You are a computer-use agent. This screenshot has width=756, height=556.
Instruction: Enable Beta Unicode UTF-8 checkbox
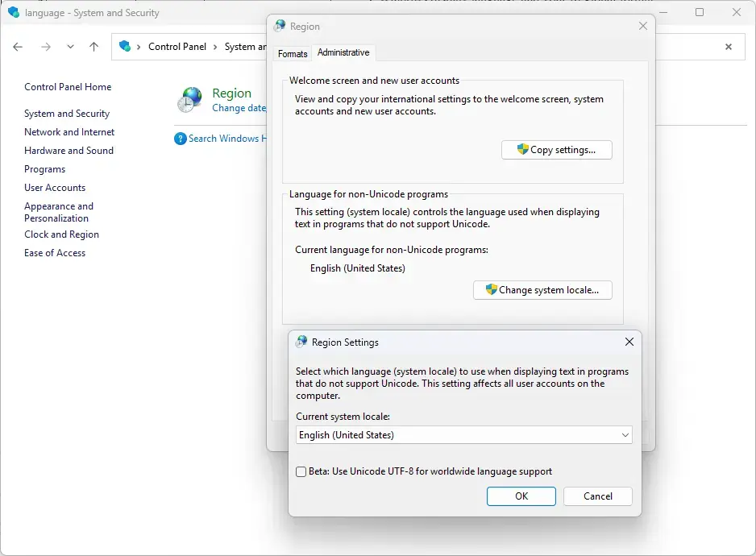pyautogui.click(x=301, y=471)
